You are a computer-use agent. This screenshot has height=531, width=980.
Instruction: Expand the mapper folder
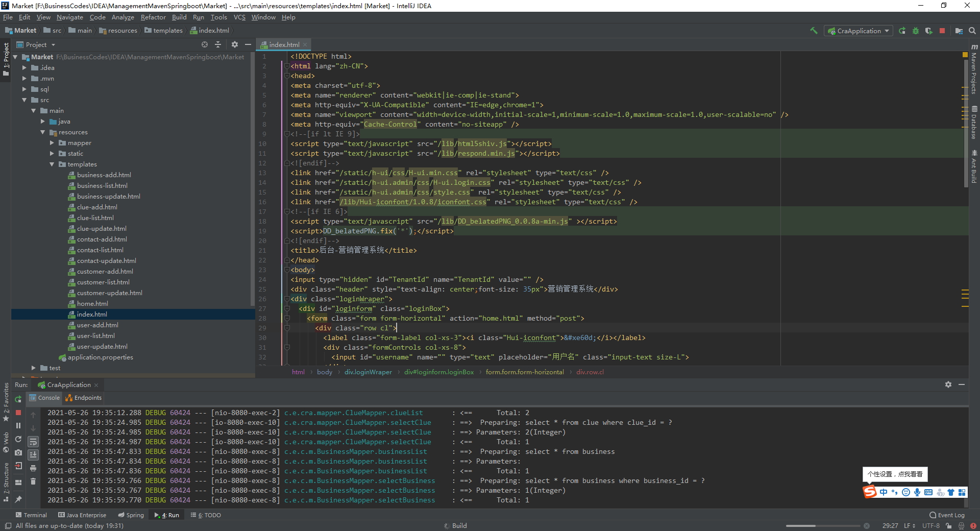tap(52, 142)
